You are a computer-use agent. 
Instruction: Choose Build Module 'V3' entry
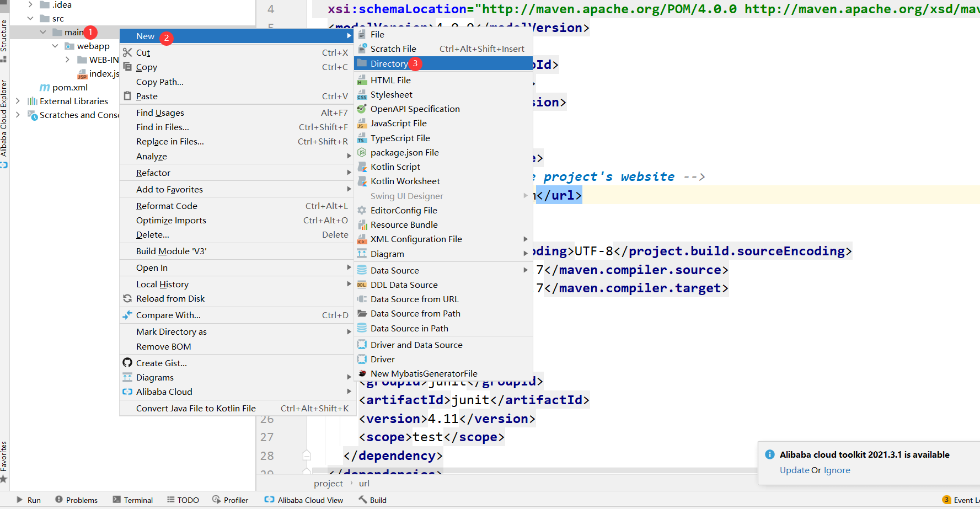point(236,251)
